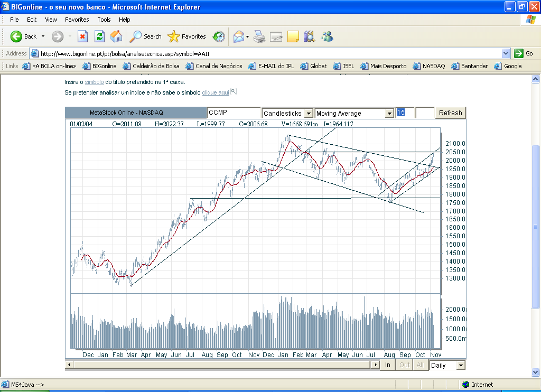Click the chart horizontal scrollbar right arrow
This screenshot has width=541, height=392.
click(376, 365)
